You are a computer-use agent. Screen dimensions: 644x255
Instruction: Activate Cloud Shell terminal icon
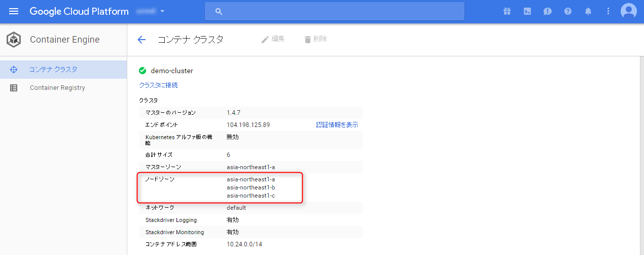pos(527,11)
